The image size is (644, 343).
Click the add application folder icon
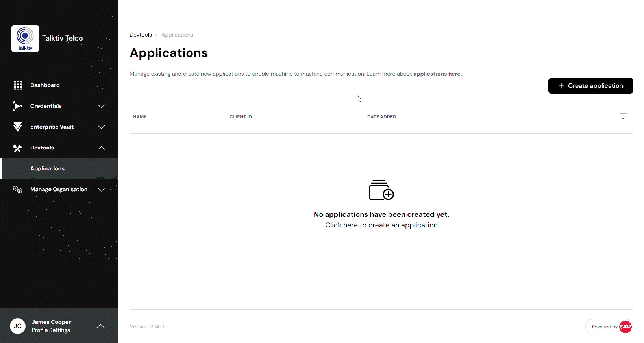tap(381, 190)
